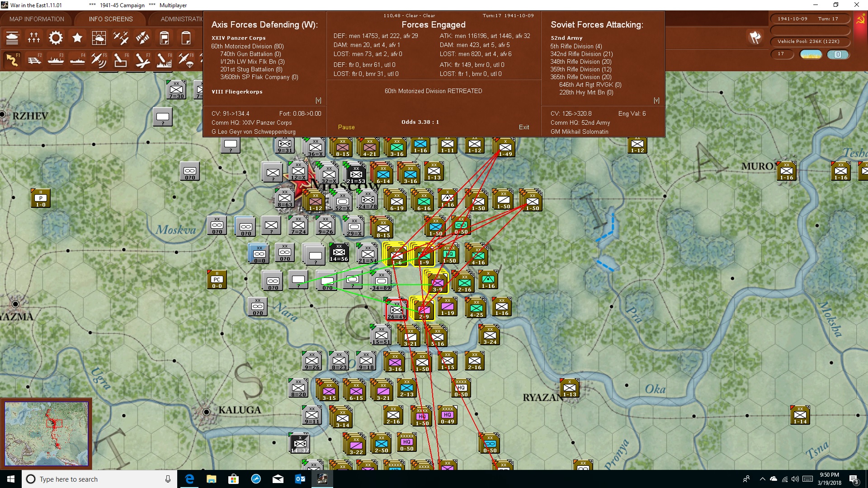Select F8 bomb city mode
This screenshot has height=488, width=868.
point(164,60)
